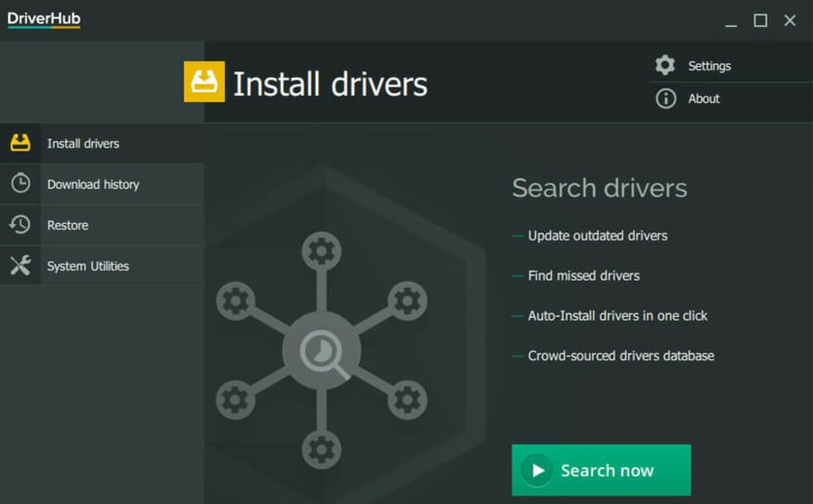Click 'Update outdated drivers' text
The height and width of the screenshot is (504, 813).
pyautogui.click(x=597, y=236)
